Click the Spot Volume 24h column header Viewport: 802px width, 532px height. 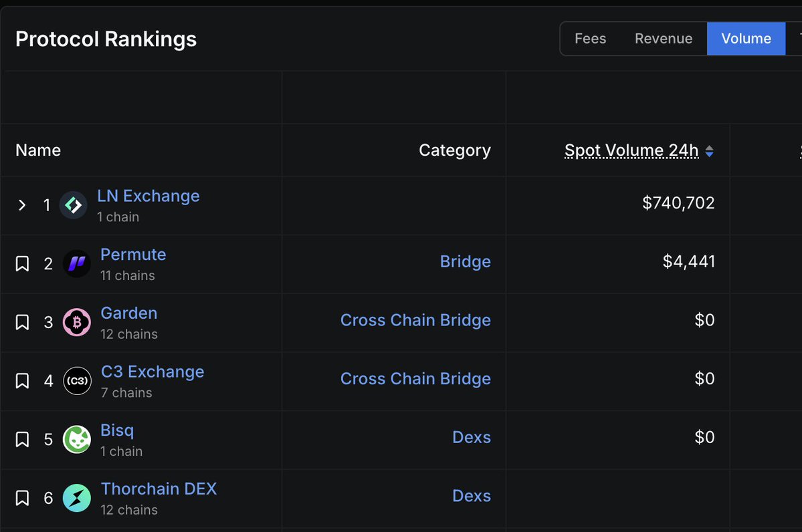pyautogui.click(x=631, y=150)
